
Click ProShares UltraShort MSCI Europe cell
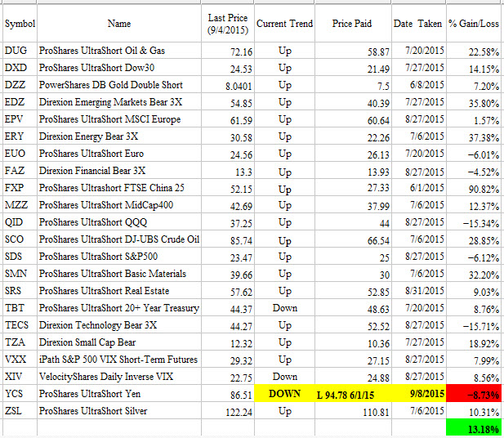119,119
